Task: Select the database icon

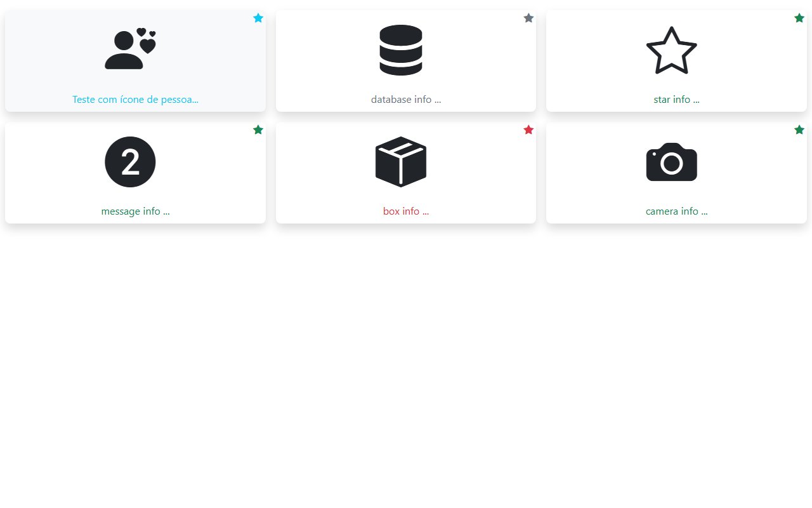Action: pos(400,51)
